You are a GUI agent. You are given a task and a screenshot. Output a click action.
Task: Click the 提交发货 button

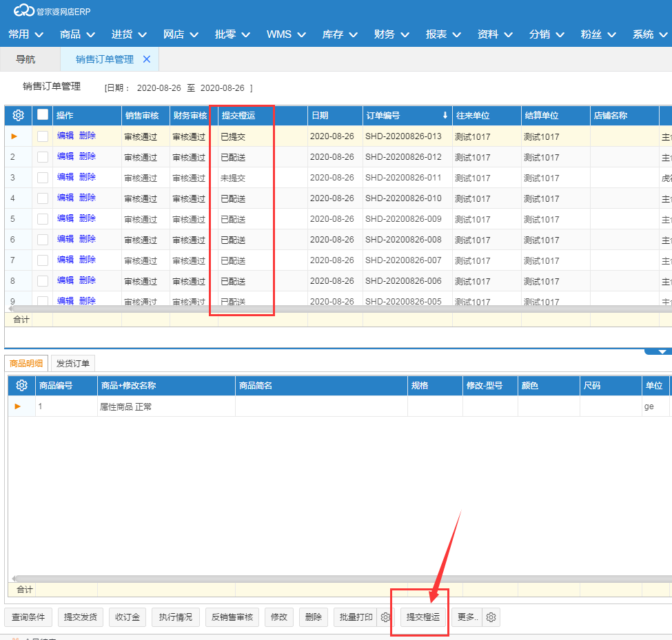[x=81, y=617]
